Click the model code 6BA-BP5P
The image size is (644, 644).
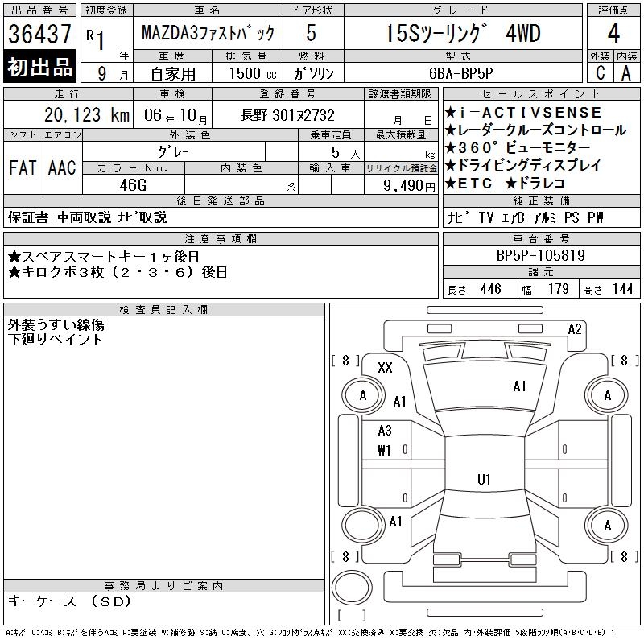coord(460,73)
